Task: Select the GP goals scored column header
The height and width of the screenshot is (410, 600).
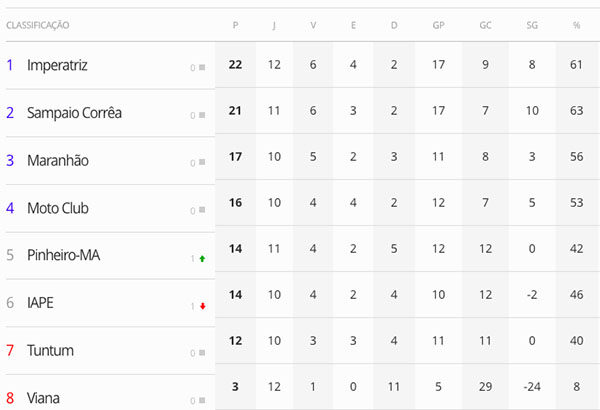Action: point(439,25)
